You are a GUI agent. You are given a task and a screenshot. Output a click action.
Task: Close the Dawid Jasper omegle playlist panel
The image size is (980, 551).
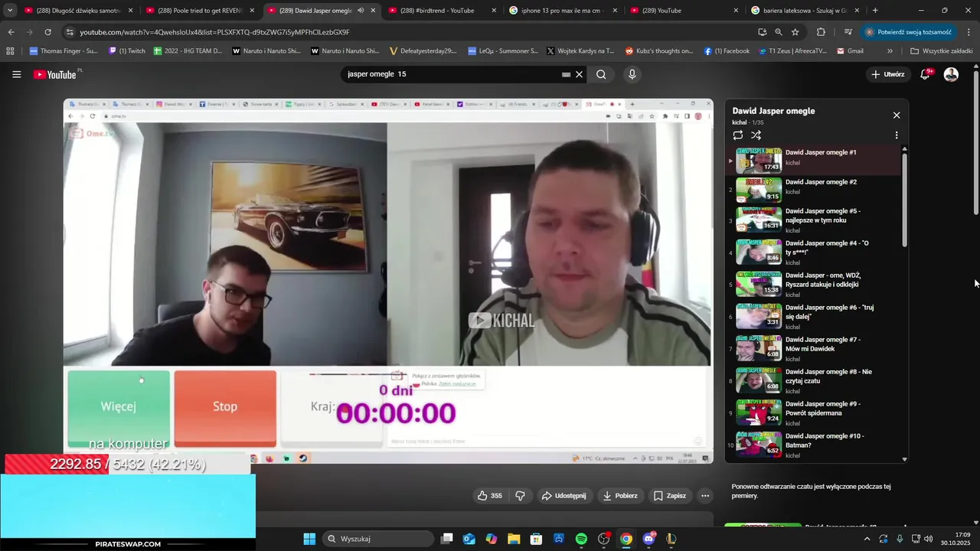[897, 116]
